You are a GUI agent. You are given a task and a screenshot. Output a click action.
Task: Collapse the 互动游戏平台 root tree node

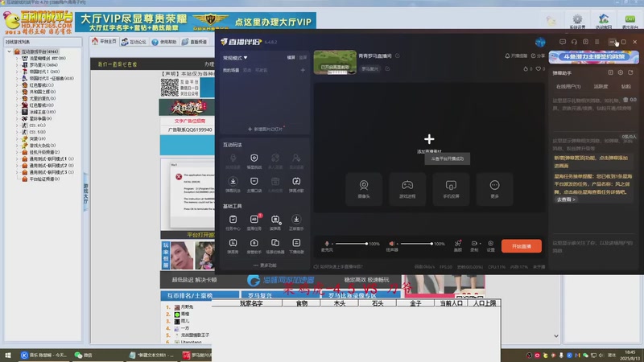pyautogui.click(x=10, y=51)
